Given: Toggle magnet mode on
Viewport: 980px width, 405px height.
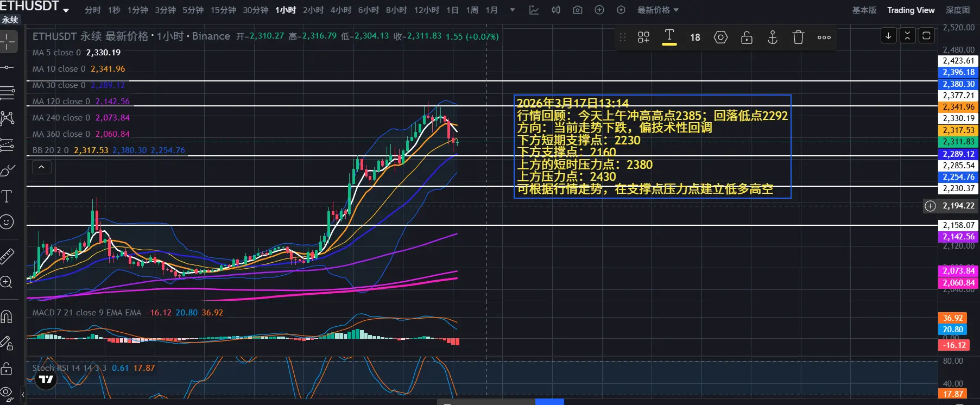Looking at the screenshot, I should 7,317.
